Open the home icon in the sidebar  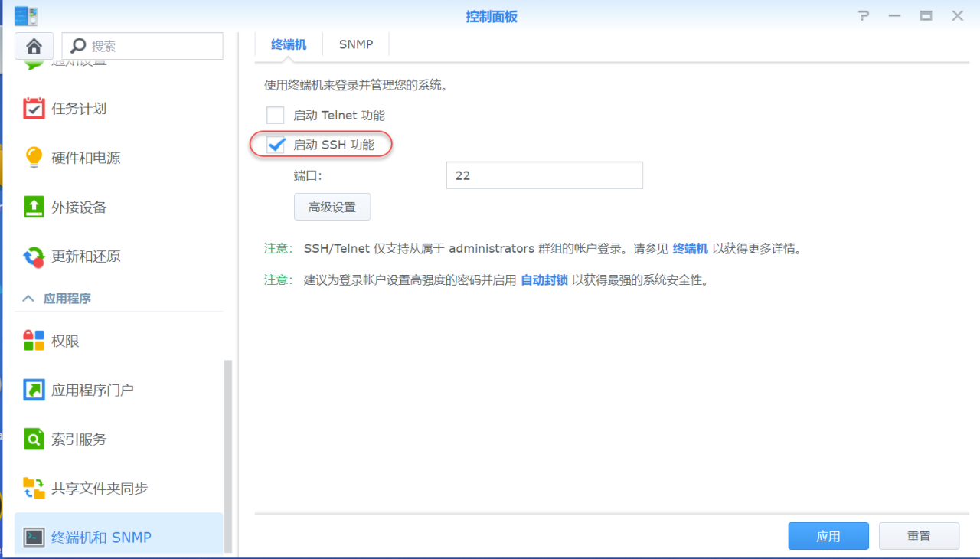tap(34, 46)
